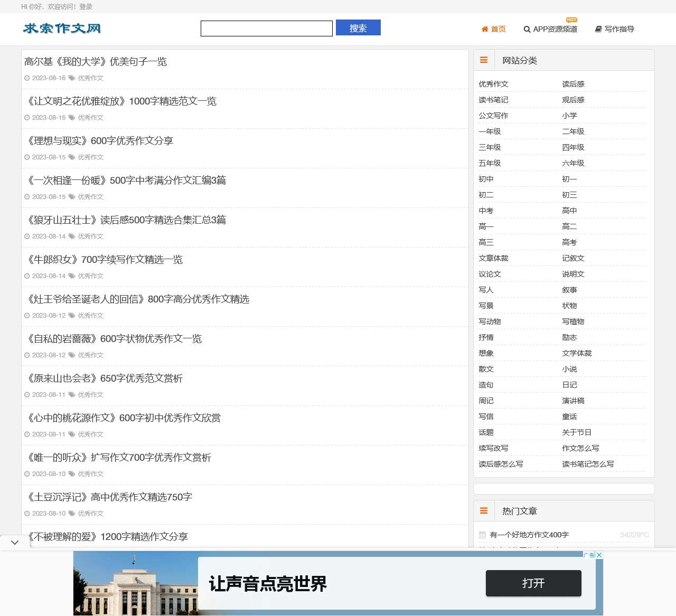The height and width of the screenshot is (616, 676).
Task: Click the search text box
Action: pyautogui.click(x=267, y=29)
